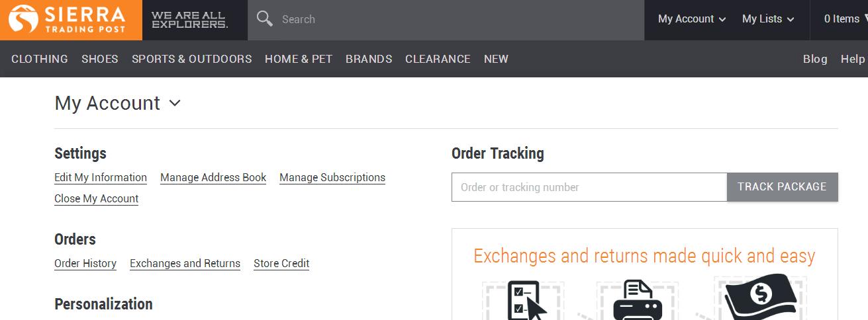Image resolution: width=868 pixels, height=320 pixels.
Task: Click the We Are All Explorers tagline
Action: 189,20
